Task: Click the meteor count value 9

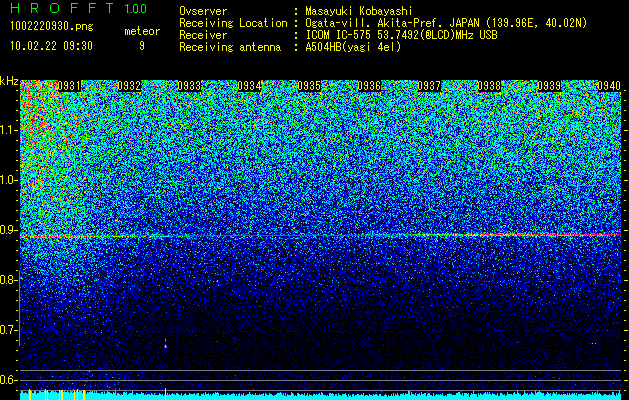Action: point(142,46)
